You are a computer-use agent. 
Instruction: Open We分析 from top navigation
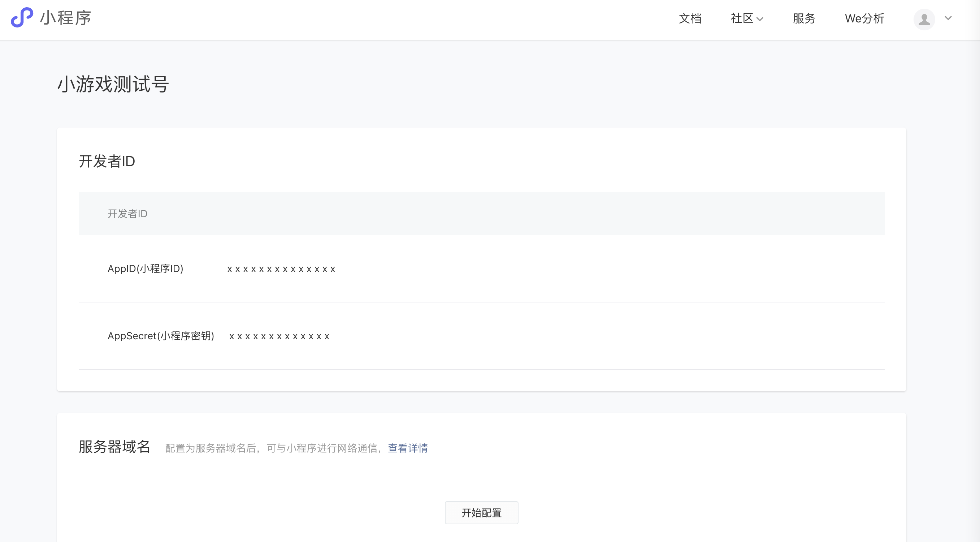pyautogui.click(x=864, y=18)
